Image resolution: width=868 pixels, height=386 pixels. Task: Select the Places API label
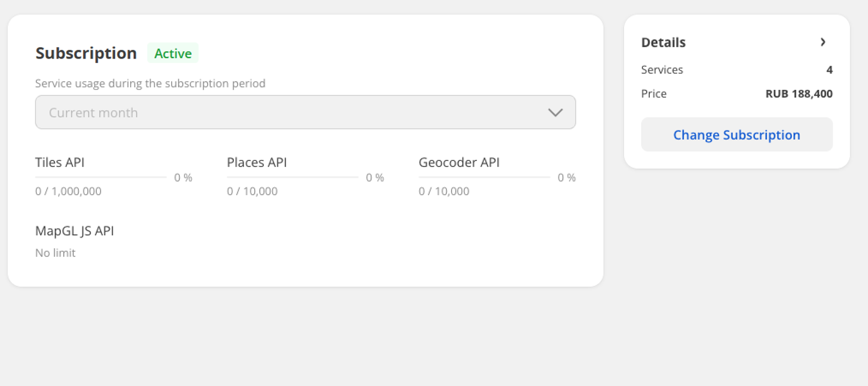pyautogui.click(x=257, y=163)
